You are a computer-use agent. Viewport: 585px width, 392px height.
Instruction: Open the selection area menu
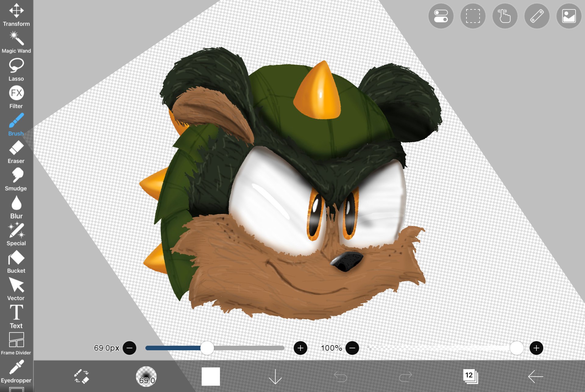(x=473, y=16)
